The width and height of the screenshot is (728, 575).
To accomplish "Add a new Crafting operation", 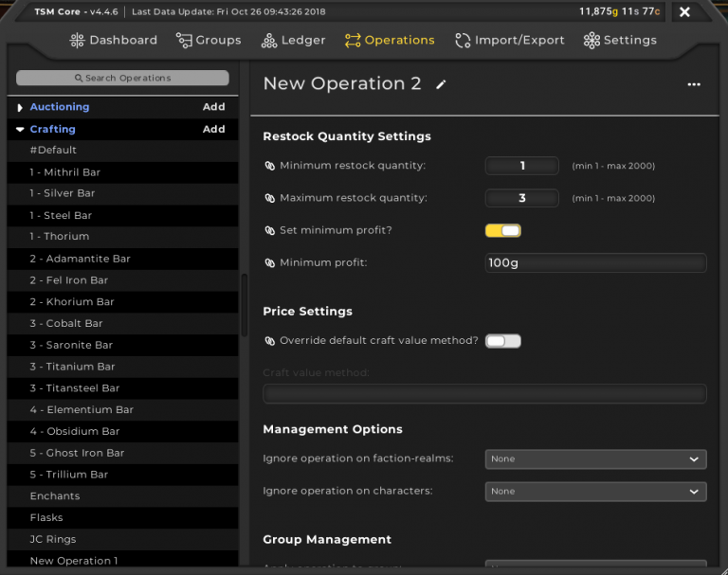I will pos(213,129).
